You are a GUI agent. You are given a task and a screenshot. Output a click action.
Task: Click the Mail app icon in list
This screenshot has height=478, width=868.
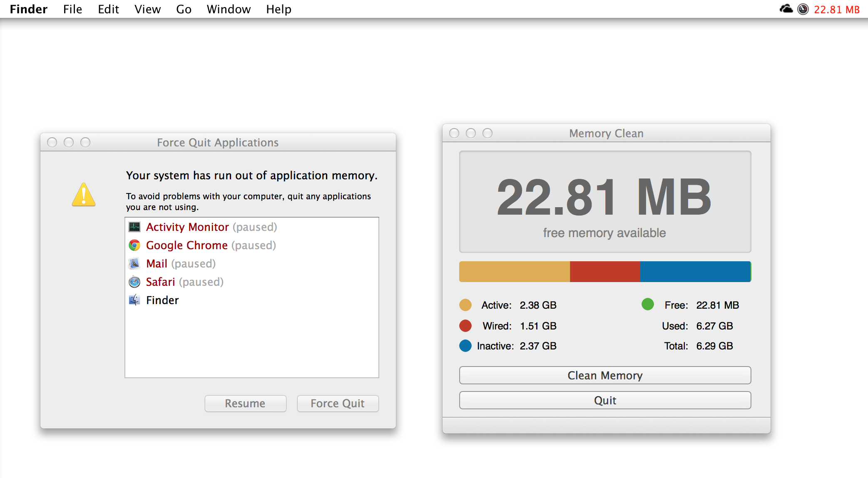134,264
